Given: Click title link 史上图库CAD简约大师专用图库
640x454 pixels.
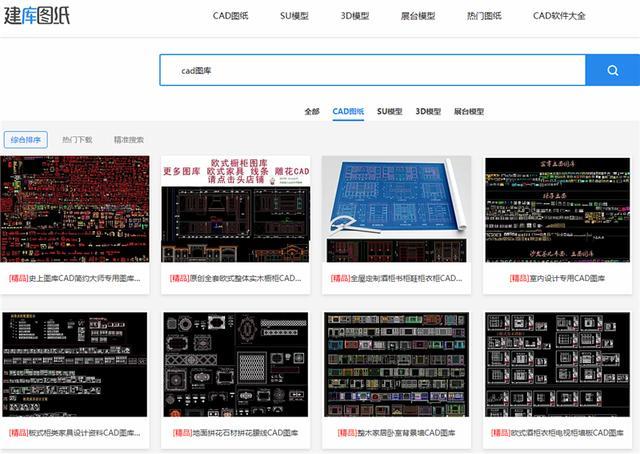Looking at the screenshot, I should [x=75, y=278].
